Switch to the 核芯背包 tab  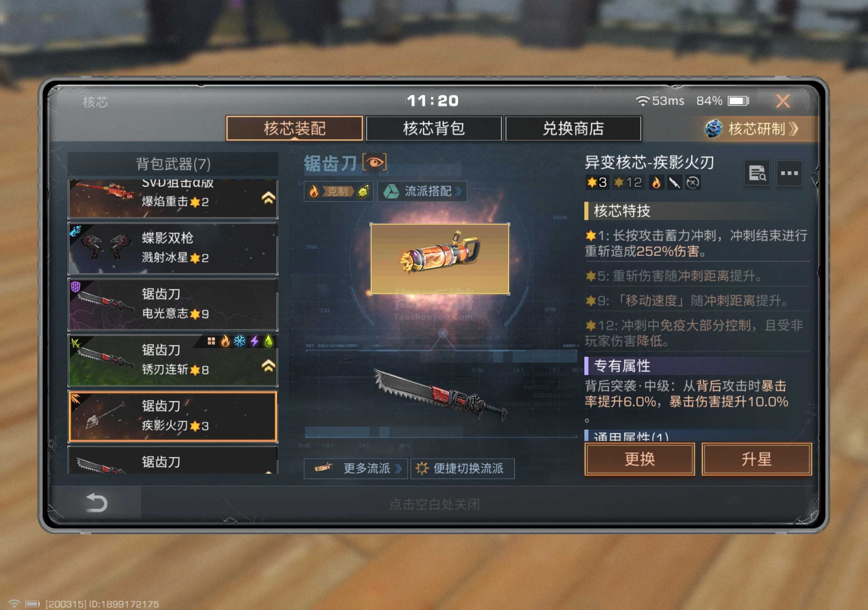click(434, 129)
